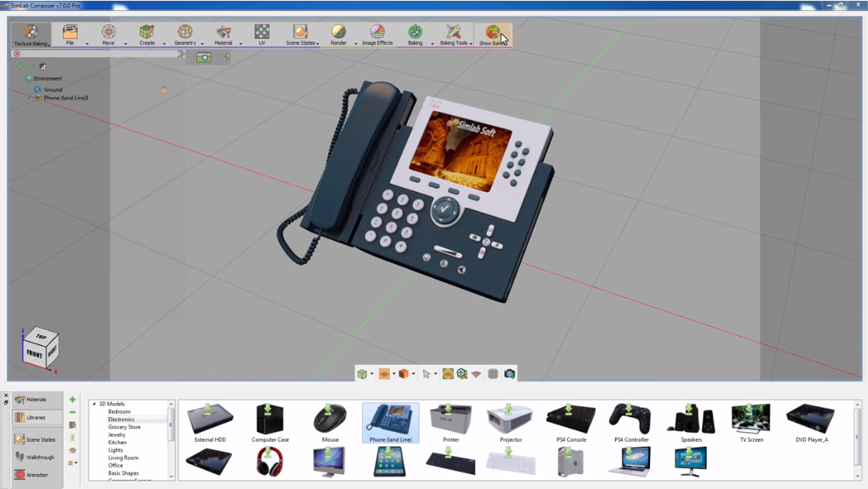Click the link icon beside the camera
The image size is (868, 489).
pyautogui.click(x=226, y=57)
